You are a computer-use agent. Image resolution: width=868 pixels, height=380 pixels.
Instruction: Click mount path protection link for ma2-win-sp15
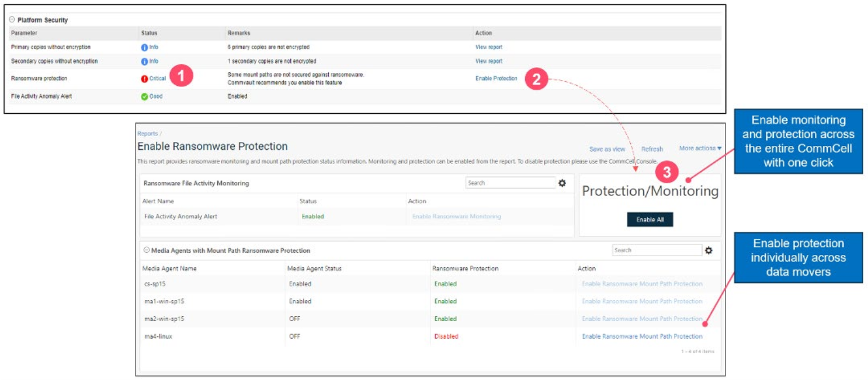tap(642, 319)
